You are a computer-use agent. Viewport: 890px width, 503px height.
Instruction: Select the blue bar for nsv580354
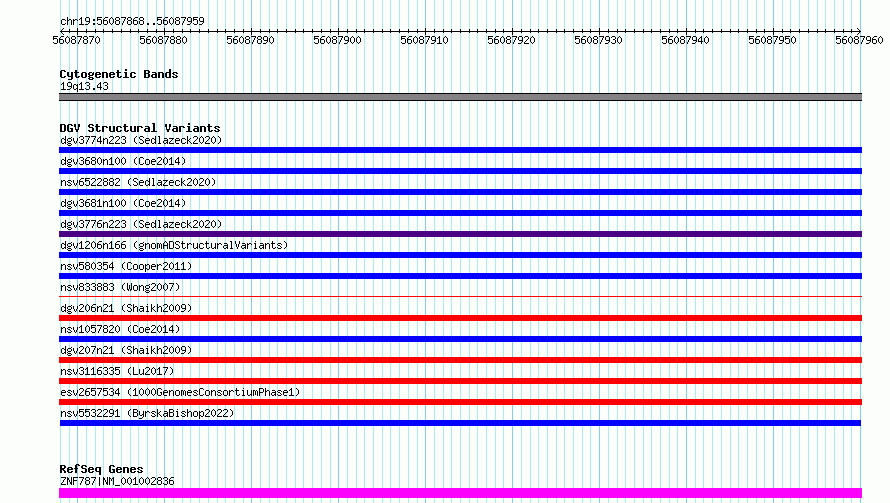pyautogui.click(x=460, y=276)
